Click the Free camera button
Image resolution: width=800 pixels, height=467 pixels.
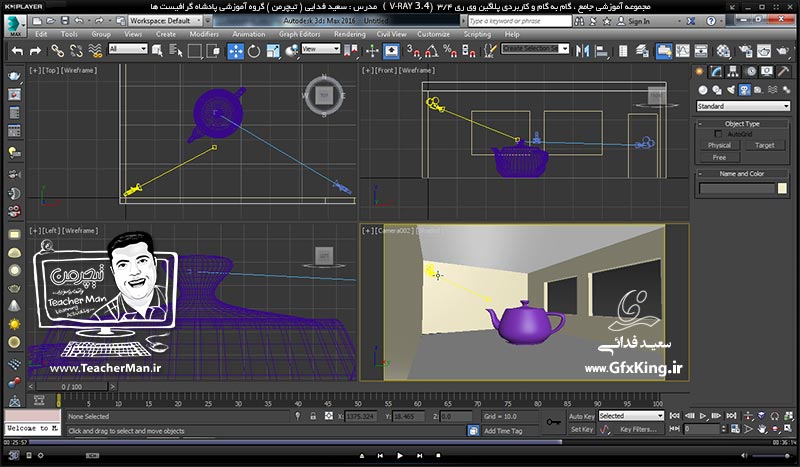pos(719,158)
